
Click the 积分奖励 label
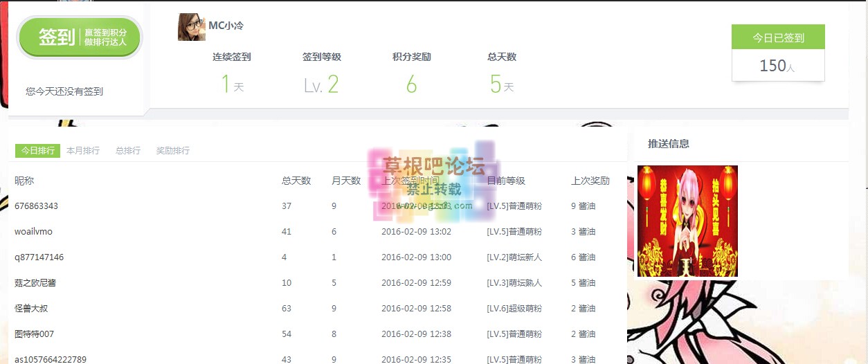tap(412, 57)
